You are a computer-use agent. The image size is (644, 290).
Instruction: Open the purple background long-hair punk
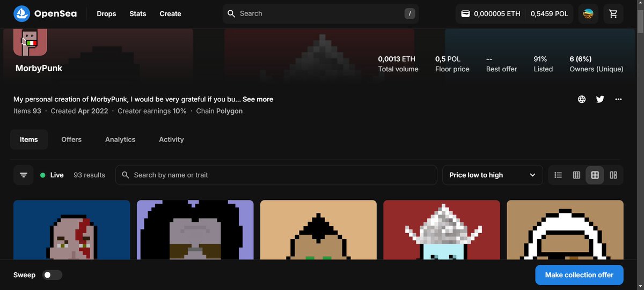(195, 230)
